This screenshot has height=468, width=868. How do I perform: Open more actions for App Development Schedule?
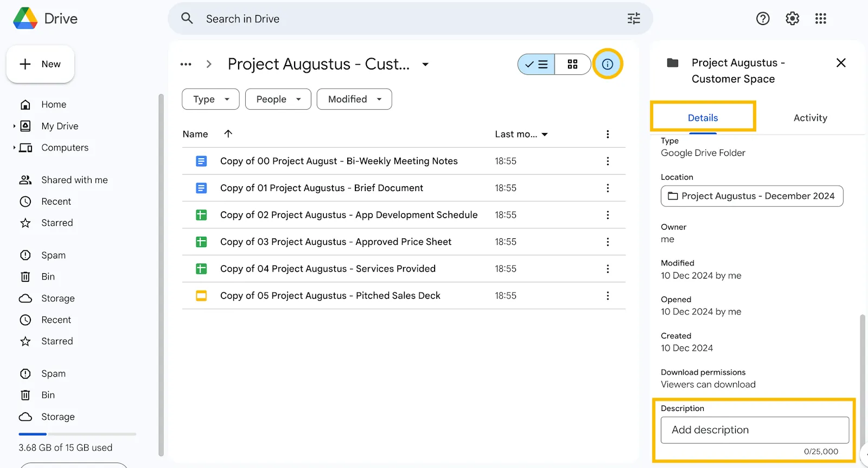(x=608, y=215)
